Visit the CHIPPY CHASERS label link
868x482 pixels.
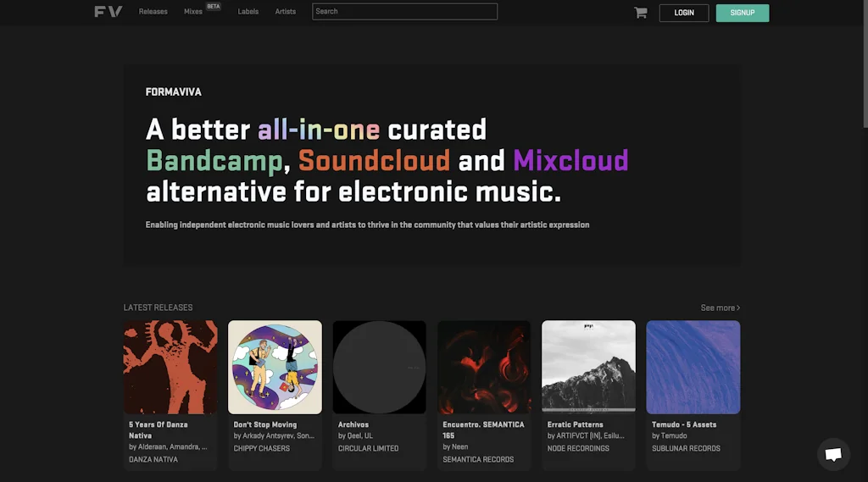(261, 448)
